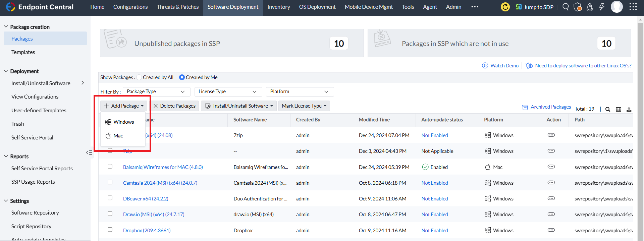Choose Mac from the Add Package menu
Image resolution: width=644 pixels, height=241 pixels.
click(118, 136)
